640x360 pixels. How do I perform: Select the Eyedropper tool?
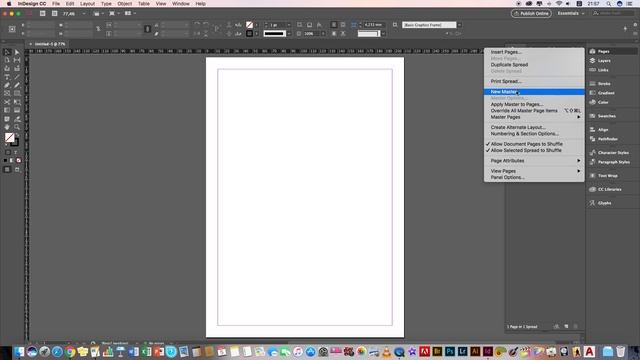point(17,119)
